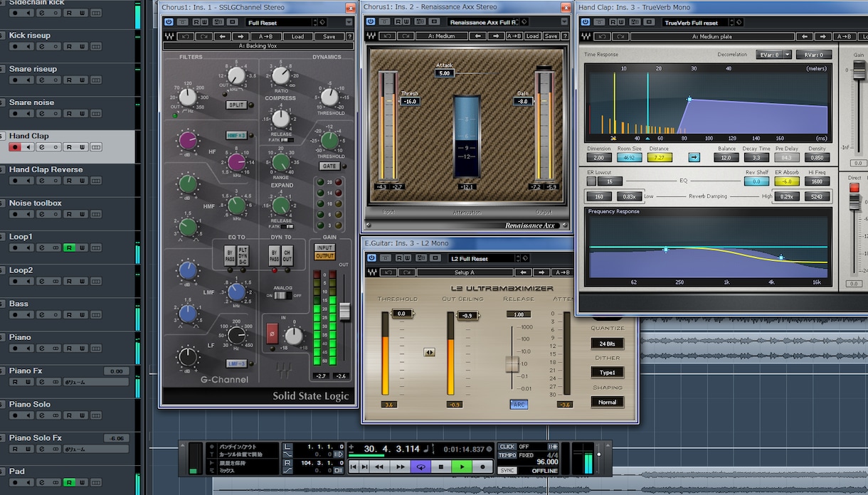The height and width of the screenshot is (495, 868).
Task: Bypass Renaissance Axx with power icon
Action: pyautogui.click(x=370, y=21)
